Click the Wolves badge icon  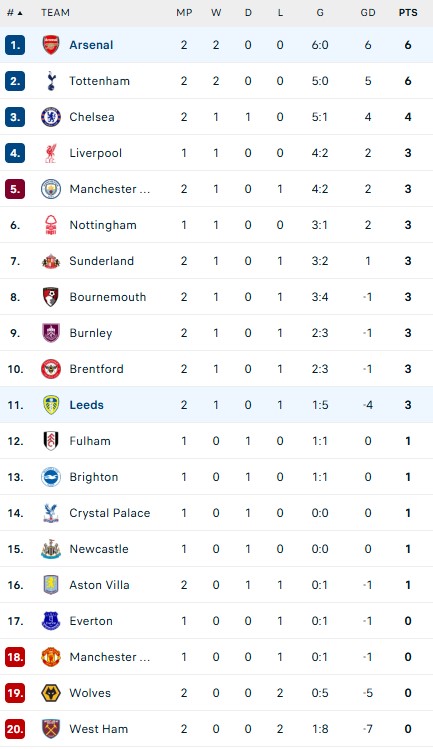(51, 693)
